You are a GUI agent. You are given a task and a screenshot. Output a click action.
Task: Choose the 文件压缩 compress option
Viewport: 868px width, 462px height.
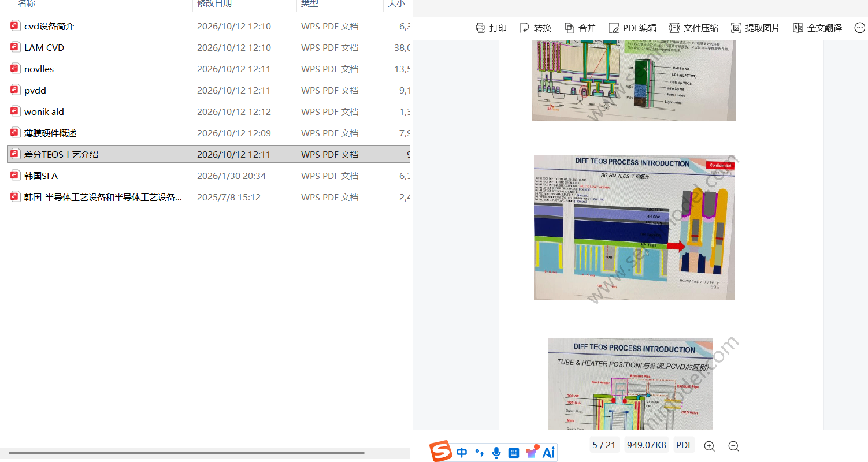click(x=693, y=28)
